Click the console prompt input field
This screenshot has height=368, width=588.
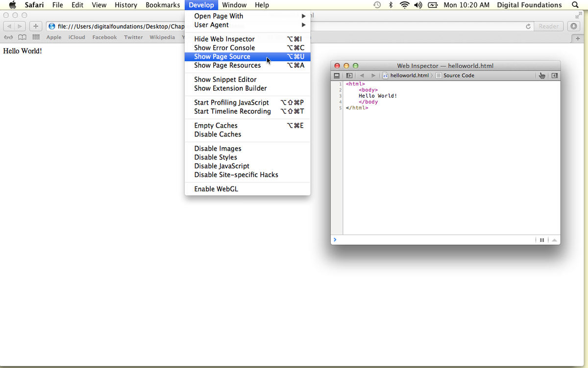[431, 240]
